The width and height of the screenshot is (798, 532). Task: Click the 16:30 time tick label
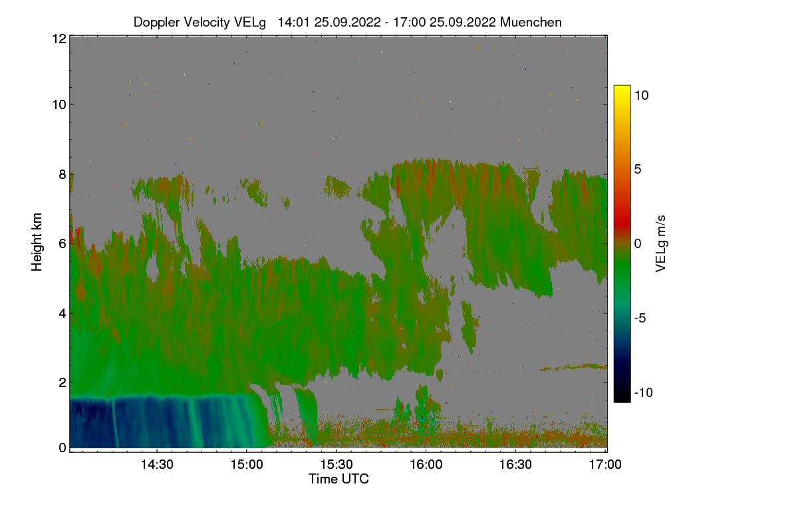click(515, 464)
